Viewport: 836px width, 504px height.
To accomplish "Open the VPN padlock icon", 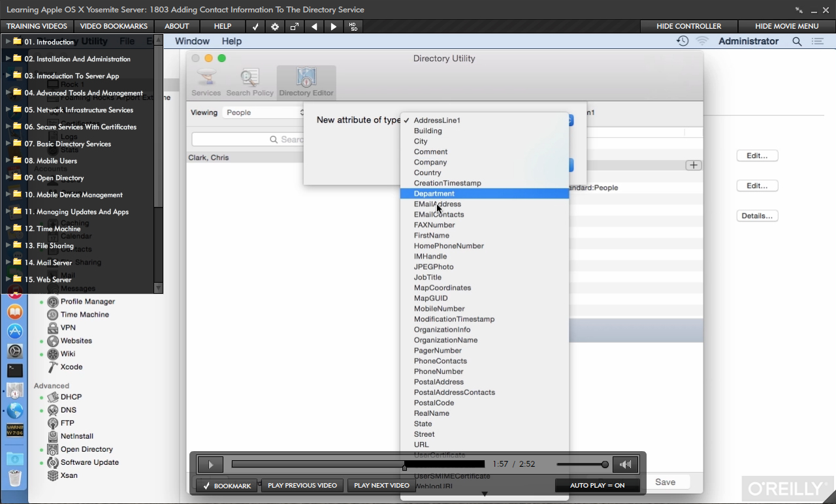I will (x=53, y=328).
